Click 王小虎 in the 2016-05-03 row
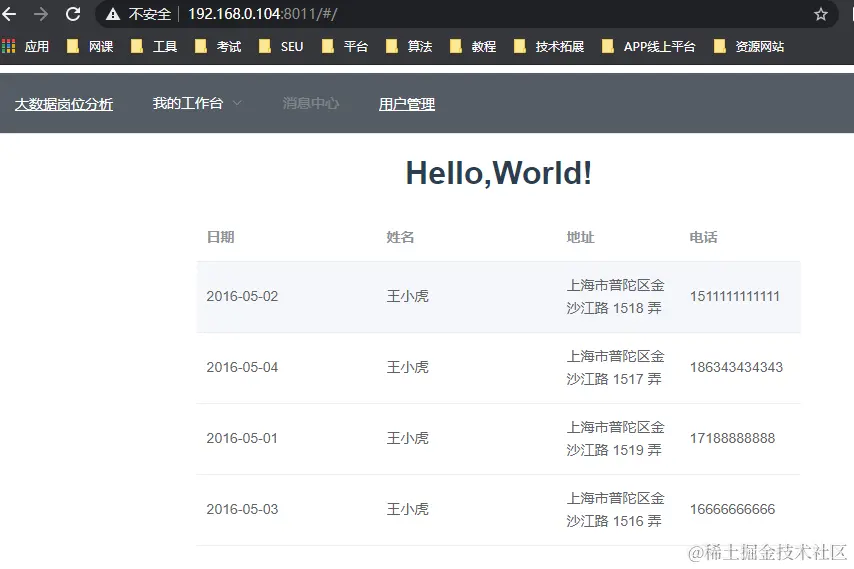854x569 pixels. click(x=408, y=509)
